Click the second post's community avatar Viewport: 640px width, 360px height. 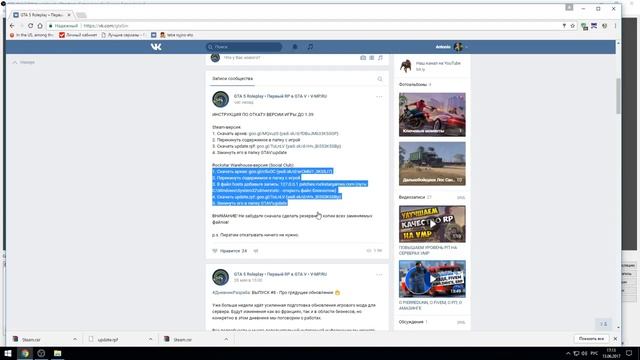[220, 277]
